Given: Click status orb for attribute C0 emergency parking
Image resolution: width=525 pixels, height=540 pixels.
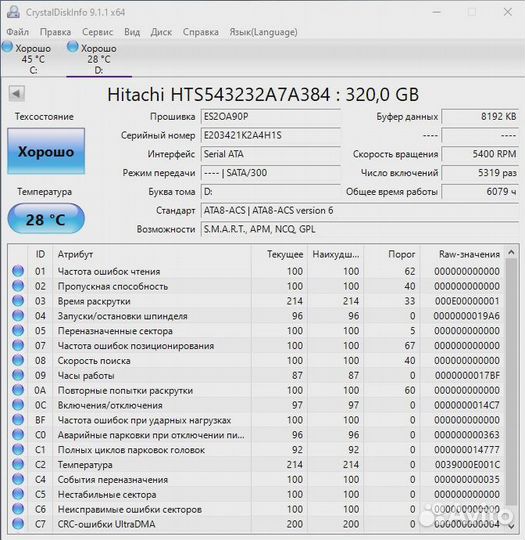Looking at the screenshot, I should (x=18, y=435).
